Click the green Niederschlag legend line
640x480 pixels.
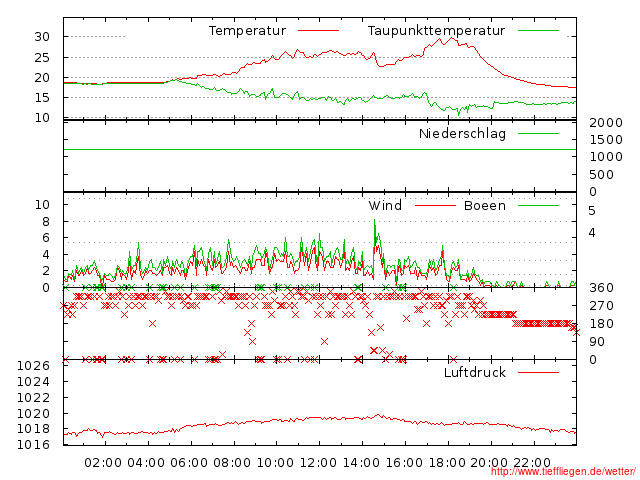coord(538,133)
